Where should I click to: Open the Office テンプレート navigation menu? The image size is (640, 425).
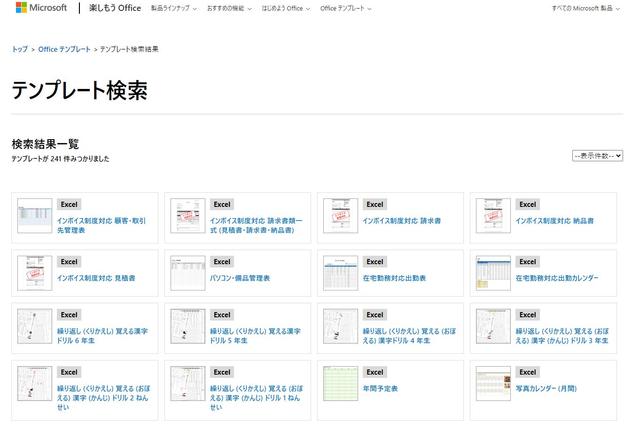(x=345, y=8)
